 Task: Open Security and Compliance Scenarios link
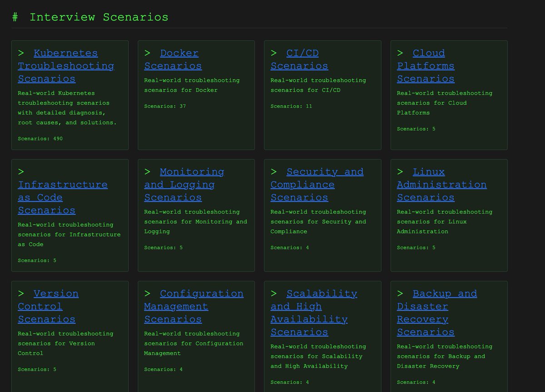coord(317,185)
